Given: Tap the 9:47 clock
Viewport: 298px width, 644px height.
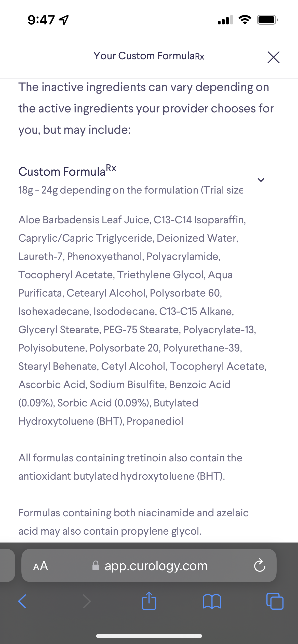Looking at the screenshot, I should pyautogui.click(x=41, y=20).
